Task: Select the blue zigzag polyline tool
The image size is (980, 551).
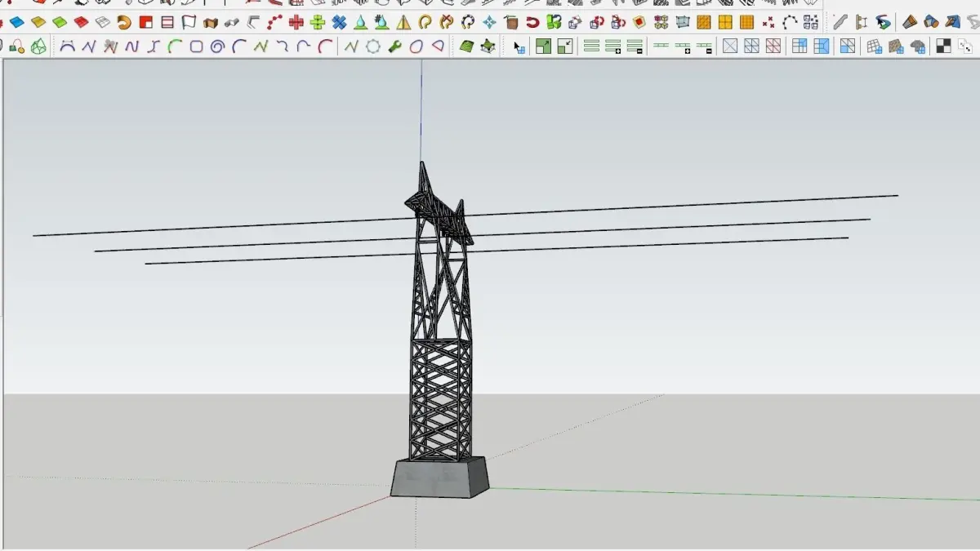Action: tap(90, 47)
